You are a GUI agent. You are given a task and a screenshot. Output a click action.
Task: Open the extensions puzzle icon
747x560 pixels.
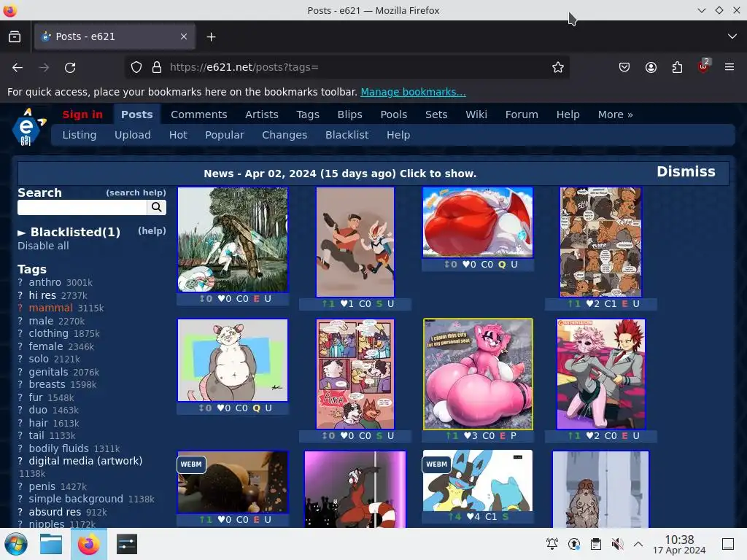point(677,67)
